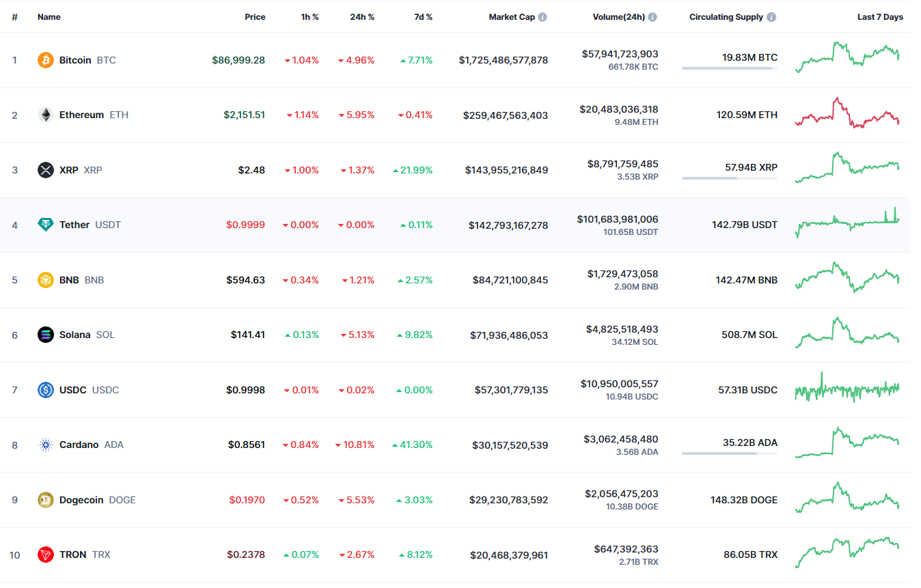Click Dogecoin price $0.1970
Image resolution: width=921 pixels, height=588 pixels.
[x=246, y=500]
